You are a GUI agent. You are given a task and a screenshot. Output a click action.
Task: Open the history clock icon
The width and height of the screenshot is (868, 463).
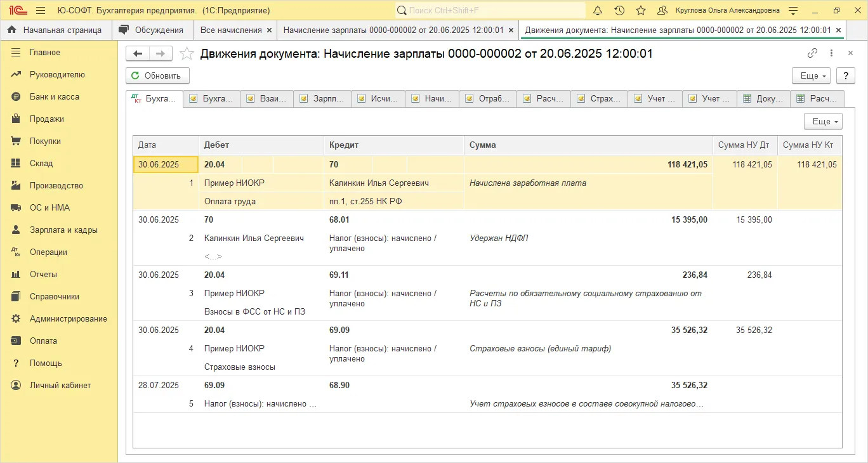coord(619,11)
